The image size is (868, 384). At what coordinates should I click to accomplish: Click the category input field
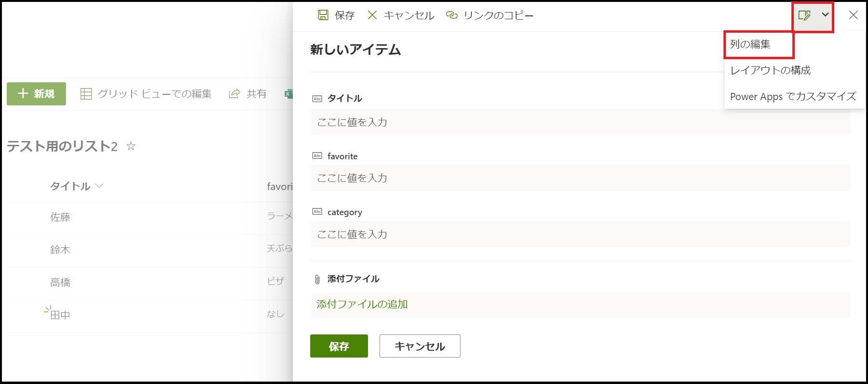[x=580, y=234]
